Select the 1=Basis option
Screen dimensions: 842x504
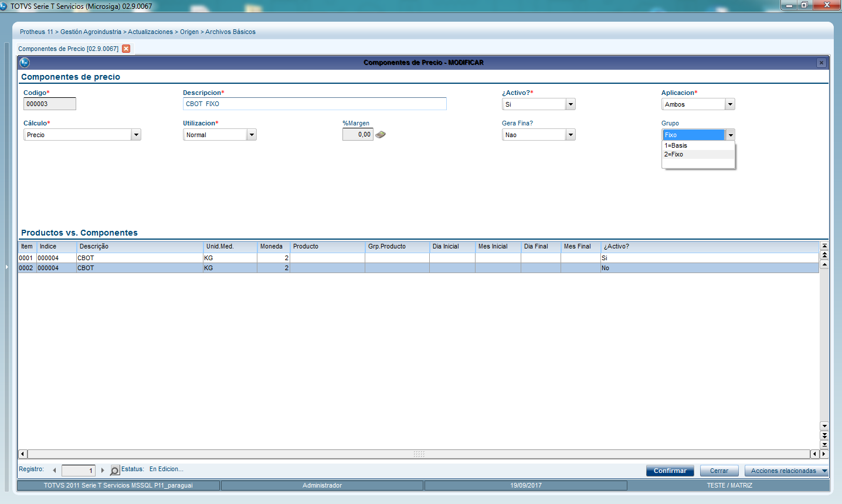[698, 145]
